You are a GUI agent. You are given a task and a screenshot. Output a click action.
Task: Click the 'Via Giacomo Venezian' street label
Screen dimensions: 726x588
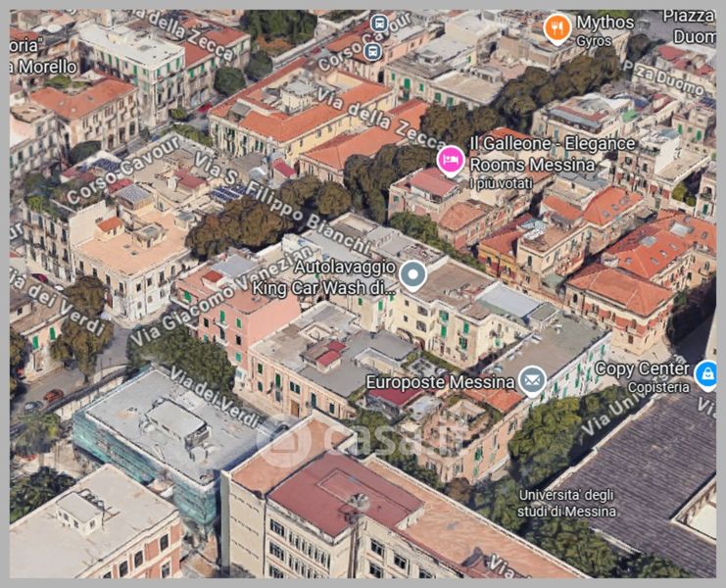click(x=222, y=296)
